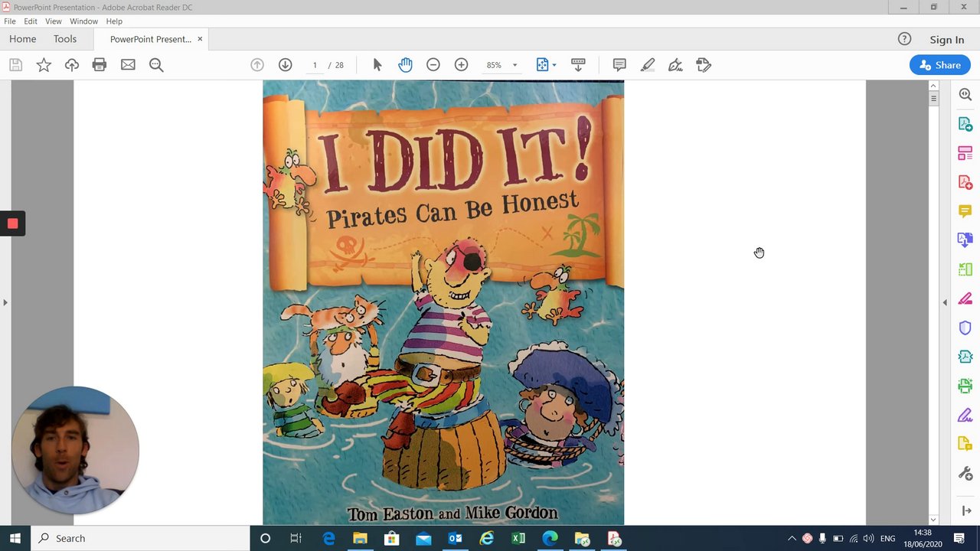
Task: Open the zoom percentage dropdown arrow
Action: click(514, 65)
